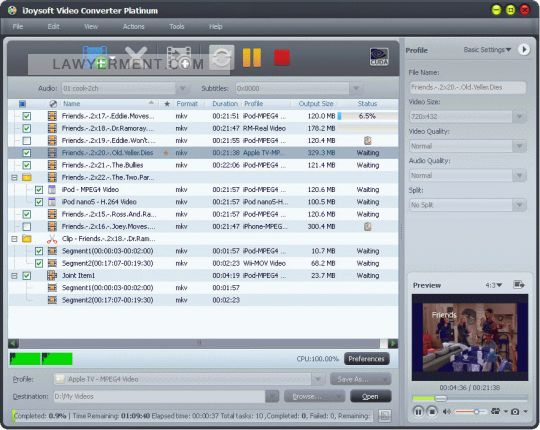The width and height of the screenshot is (540, 430).
Task: Click the preview loop mode icon
Action: coord(495,411)
